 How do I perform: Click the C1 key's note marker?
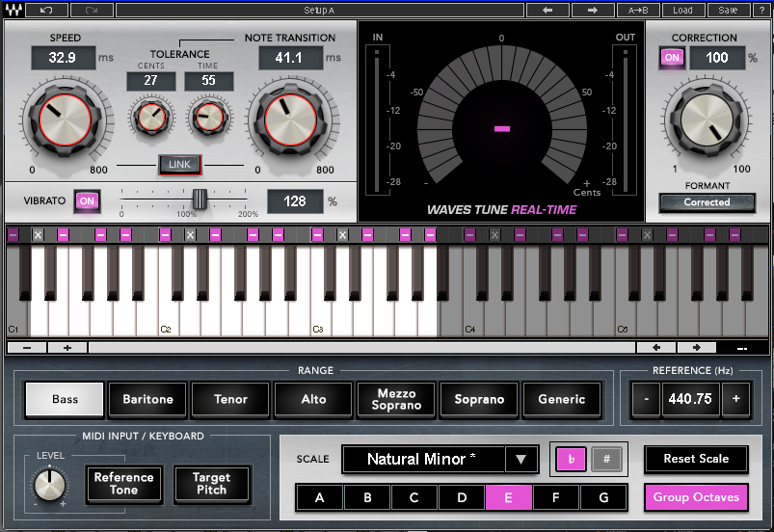[13, 235]
